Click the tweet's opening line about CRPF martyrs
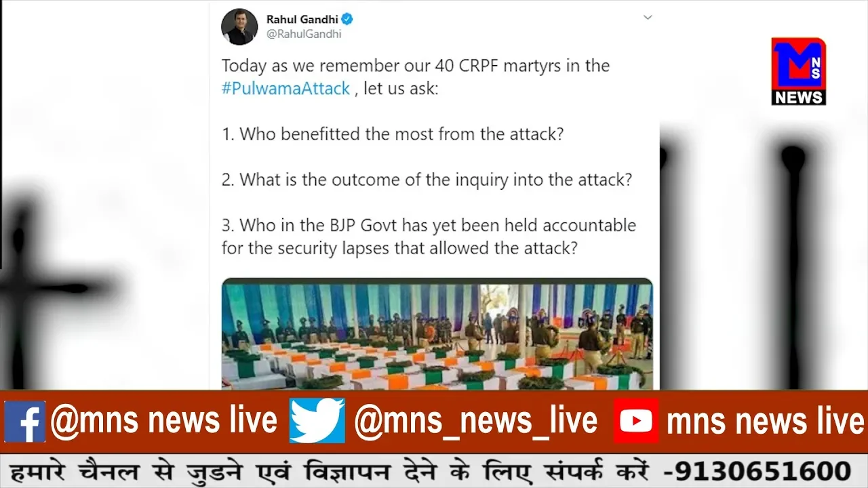The width and height of the screenshot is (868, 488). click(416, 66)
